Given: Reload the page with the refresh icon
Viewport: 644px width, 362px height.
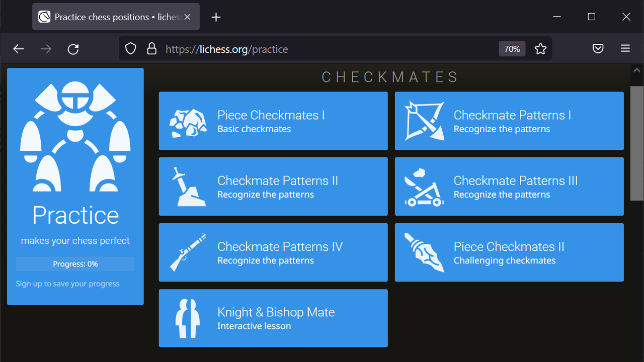Looking at the screenshot, I should pos(73,49).
